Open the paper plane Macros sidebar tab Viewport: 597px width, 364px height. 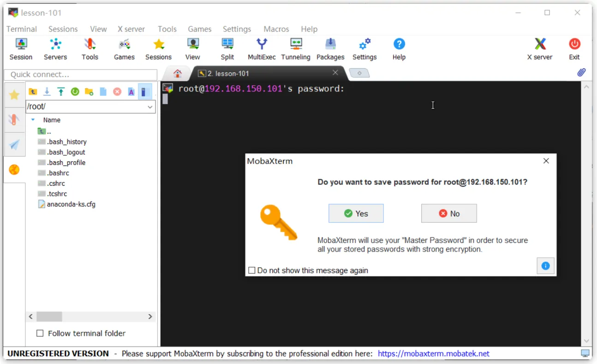pyautogui.click(x=14, y=145)
